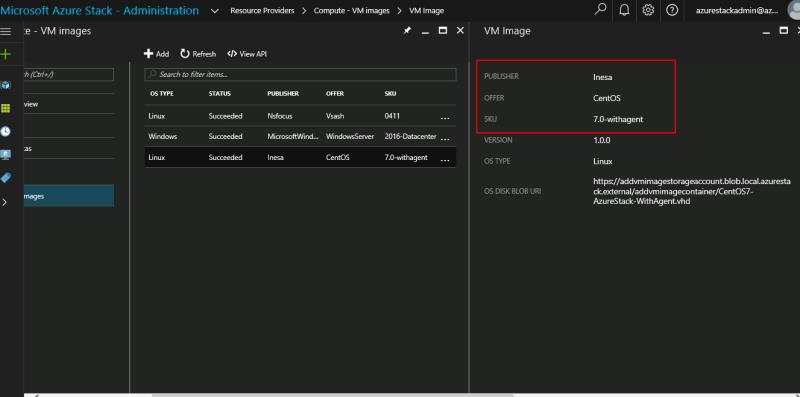Viewport: 800px width, 397px height.
Task: Sort by the STATUS column header
Action: pyautogui.click(x=219, y=94)
